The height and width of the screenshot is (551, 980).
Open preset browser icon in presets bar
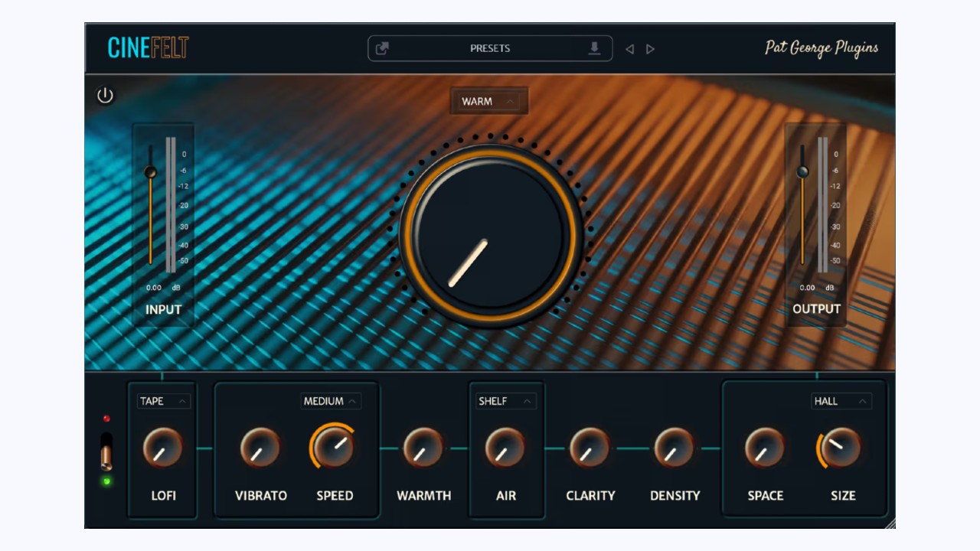pos(382,49)
